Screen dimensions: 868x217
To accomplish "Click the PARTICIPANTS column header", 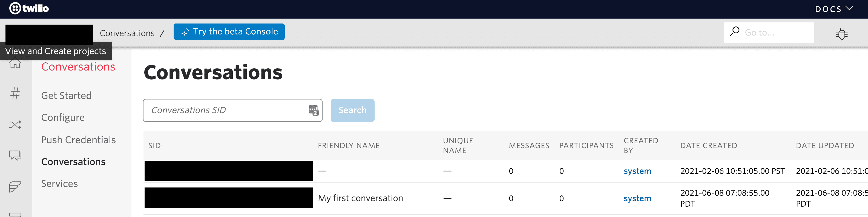I will click(x=586, y=146).
